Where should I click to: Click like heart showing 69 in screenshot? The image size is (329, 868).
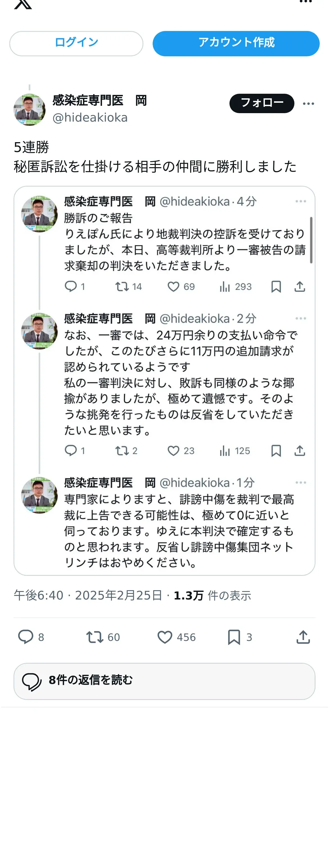pyautogui.click(x=173, y=287)
